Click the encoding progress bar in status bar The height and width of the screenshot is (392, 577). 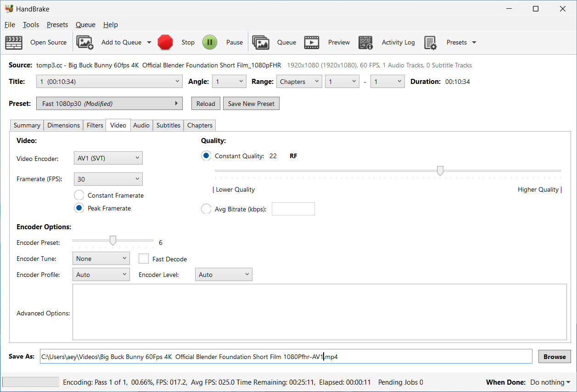31,382
